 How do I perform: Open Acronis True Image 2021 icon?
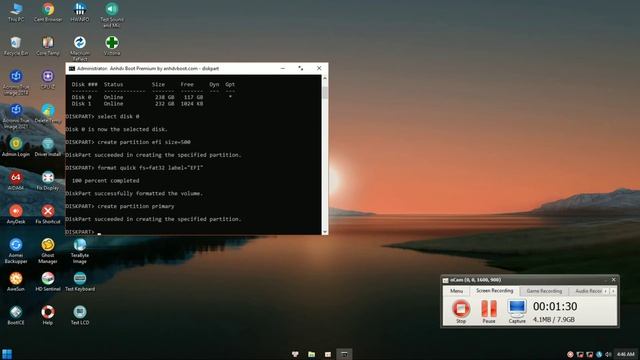(16, 116)
